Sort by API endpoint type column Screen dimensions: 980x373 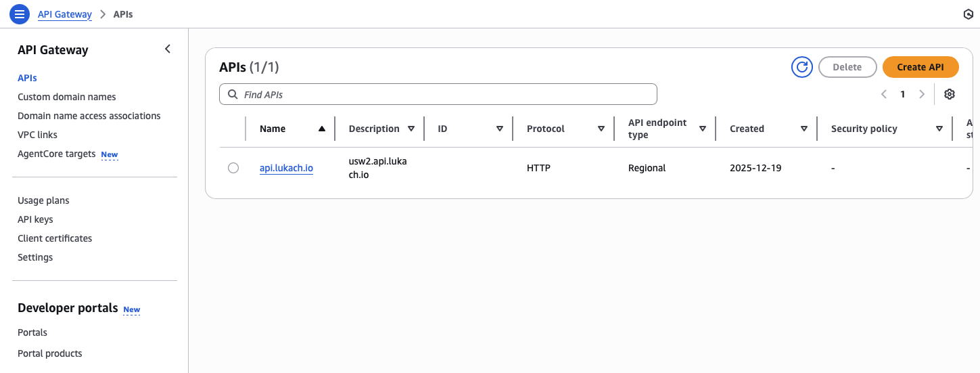tap(702, 129)
